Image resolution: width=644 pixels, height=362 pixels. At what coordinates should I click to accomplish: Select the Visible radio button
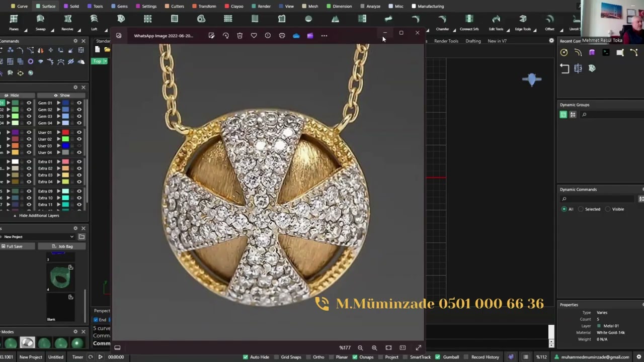pyautogui.click(x=608, y=209)
